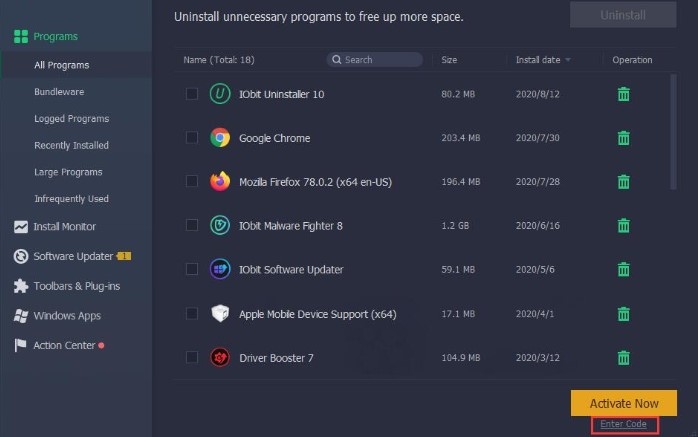Click trash icon for IObit Software Updater
698x437 pixels.
point(624,269)
